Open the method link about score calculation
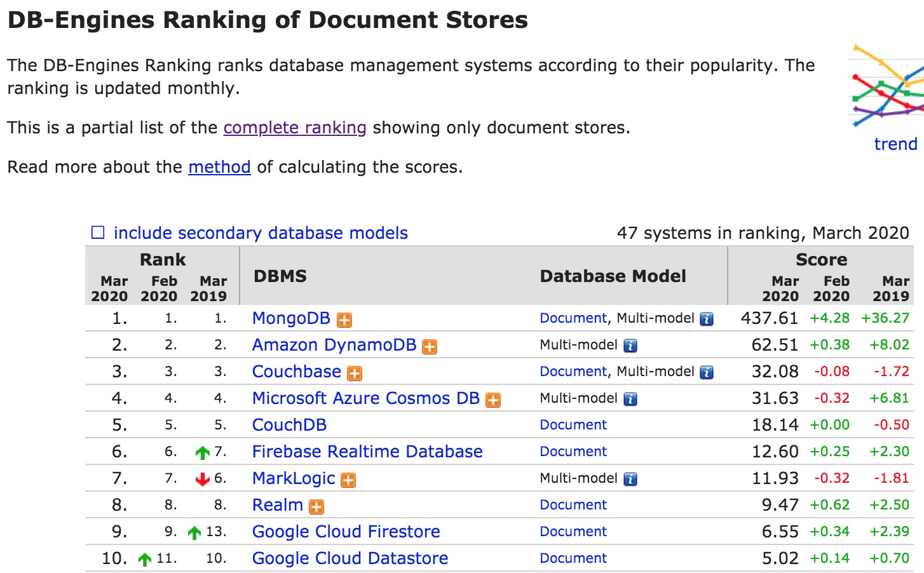Screen dimensions: 924x573 pyautogui.click(x=219, y=167)
